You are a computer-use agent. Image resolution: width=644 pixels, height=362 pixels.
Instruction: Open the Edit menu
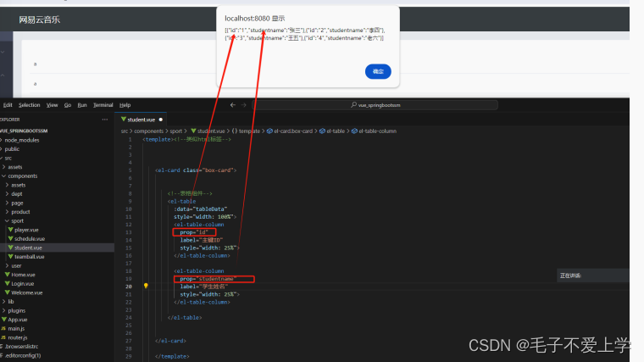pyautogui.click(x=8, y=105)
